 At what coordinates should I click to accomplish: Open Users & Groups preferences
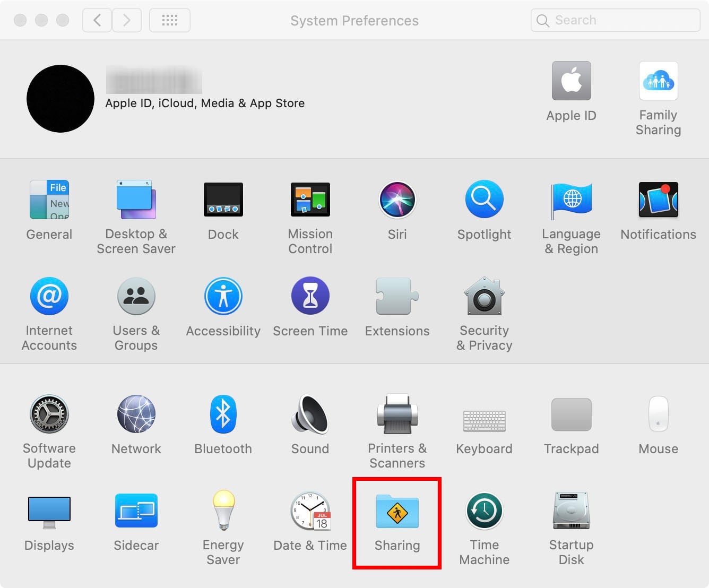click(136, 296)
